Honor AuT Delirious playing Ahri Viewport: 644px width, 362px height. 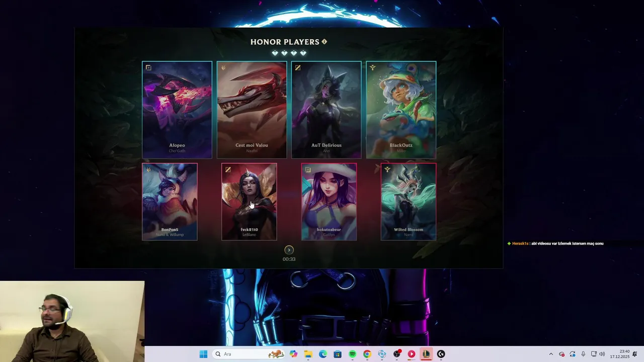point(326,110)
